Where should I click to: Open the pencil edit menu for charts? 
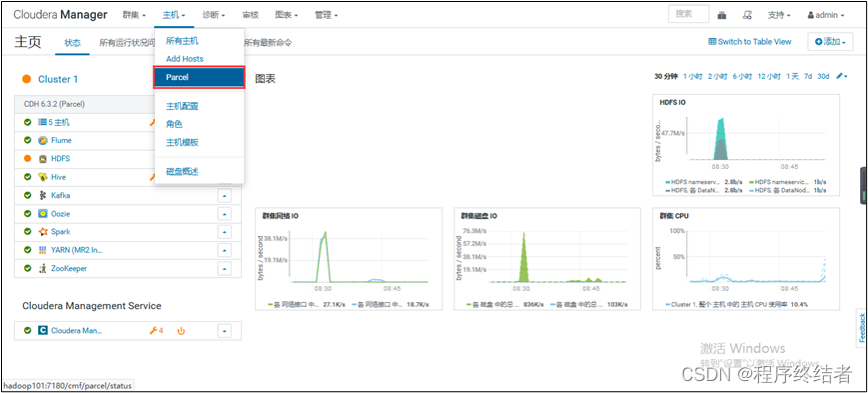[x=841, y=76]
